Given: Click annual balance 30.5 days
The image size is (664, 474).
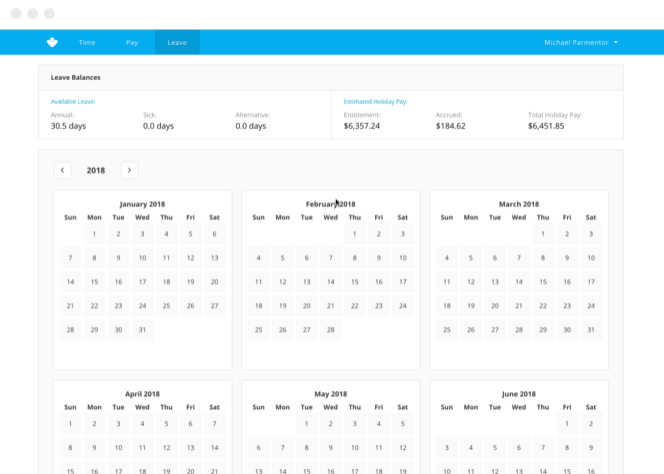Looking at the screenshot, I should [x=68, y=126].
